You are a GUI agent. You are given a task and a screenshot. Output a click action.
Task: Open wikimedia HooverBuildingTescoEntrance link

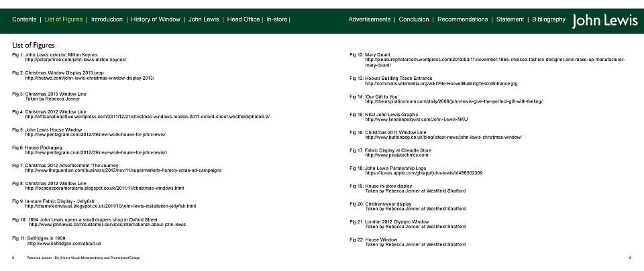pos(441,84)
